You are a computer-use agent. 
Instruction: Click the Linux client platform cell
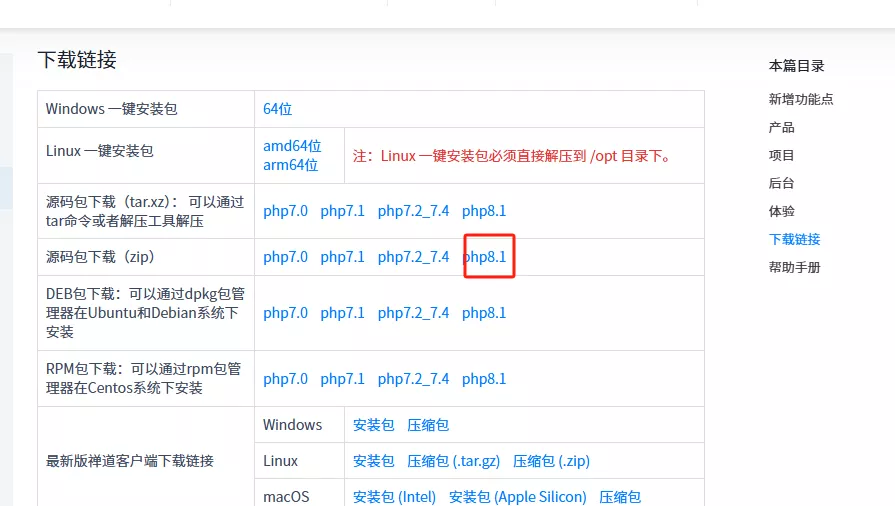[280, 461]
